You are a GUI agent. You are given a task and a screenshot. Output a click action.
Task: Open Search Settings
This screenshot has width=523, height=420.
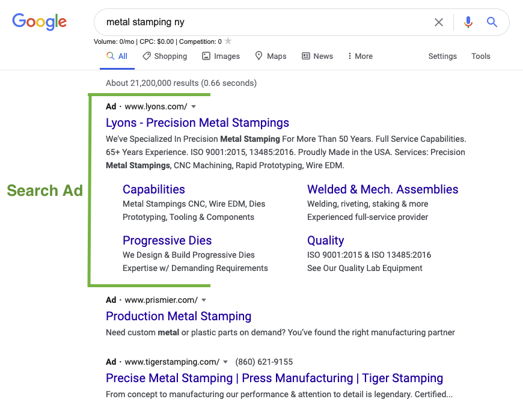442,56
